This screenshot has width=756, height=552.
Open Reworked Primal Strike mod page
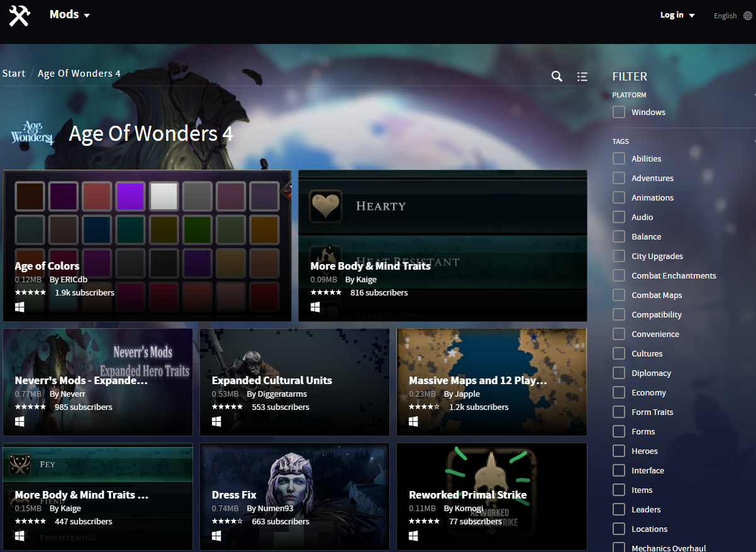[x=468, y=495]
